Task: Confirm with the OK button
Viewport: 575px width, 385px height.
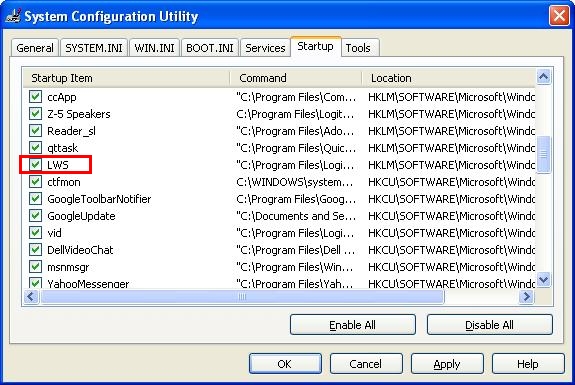Action: click(x=285, y=364)
